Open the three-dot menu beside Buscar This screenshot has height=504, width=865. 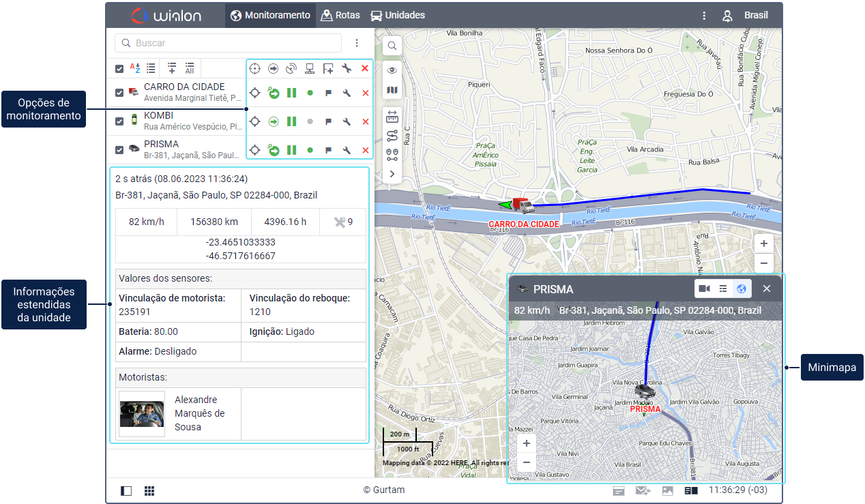[x=357, y=43]
